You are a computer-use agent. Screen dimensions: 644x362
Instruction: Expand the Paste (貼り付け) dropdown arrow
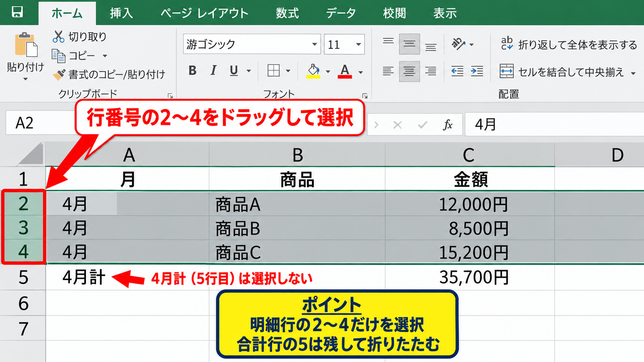25,79
